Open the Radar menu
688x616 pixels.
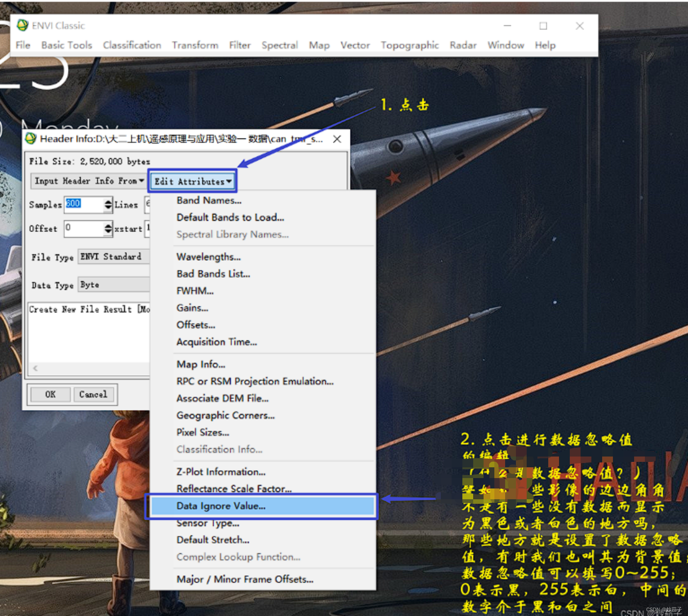(463, 45)
